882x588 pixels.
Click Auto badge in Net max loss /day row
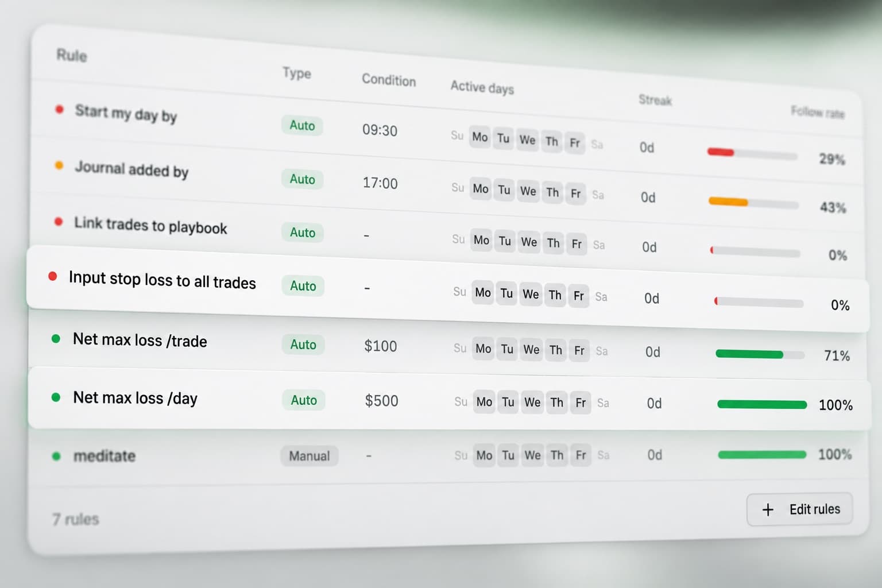pos(304,400)
